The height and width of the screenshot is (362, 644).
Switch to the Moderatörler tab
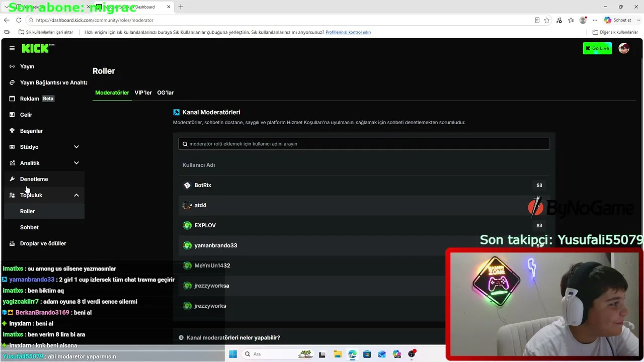112,93
